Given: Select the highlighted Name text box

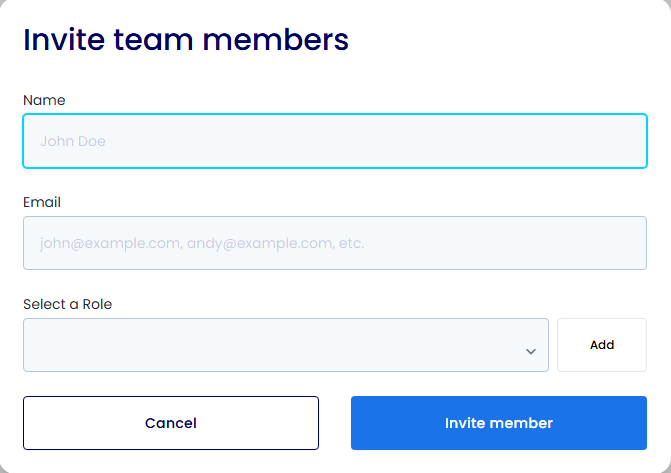Looking at the screenshot, I should pyautogui.click(x=335, y=141).
